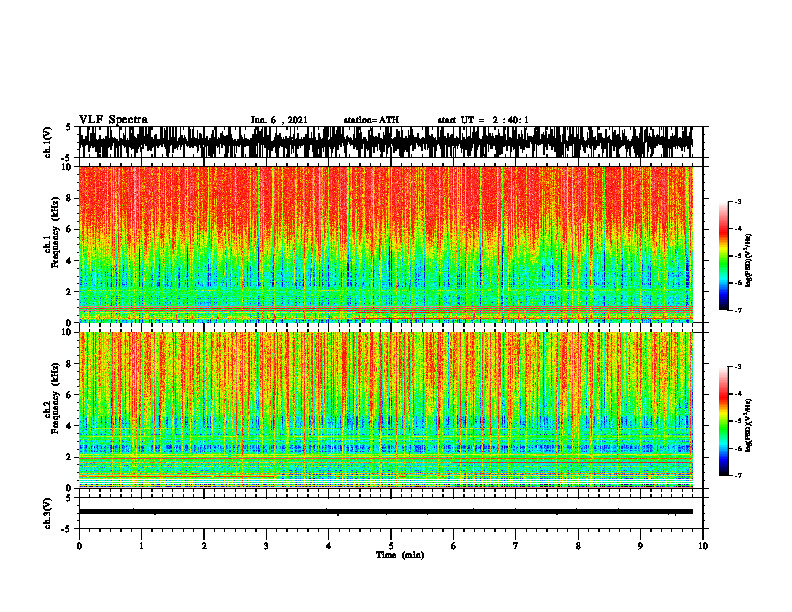Click the ch.2 colour scale bar
Viewport: 792px width, 612px height.
pos(723,421)
